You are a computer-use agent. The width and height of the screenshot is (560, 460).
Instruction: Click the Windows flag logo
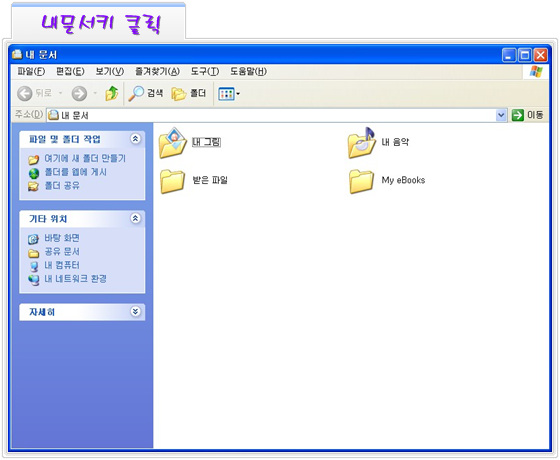tap(536, 71)
